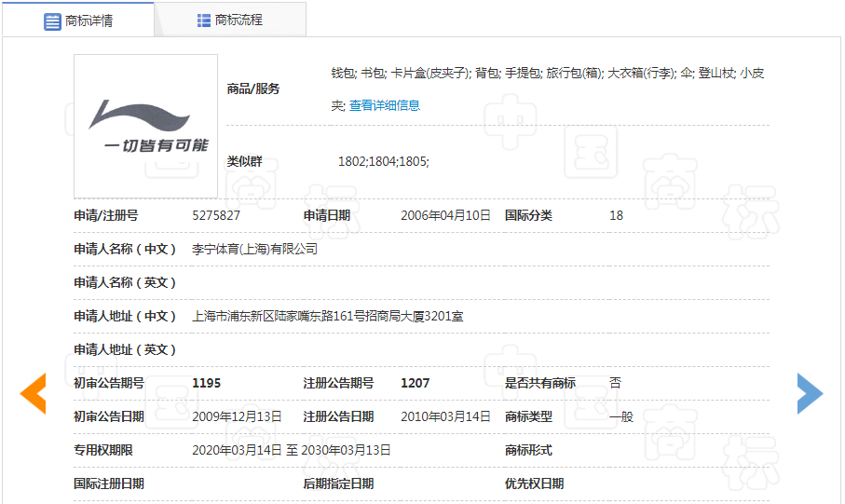Click the registration number 5275827
Screen dimensions: 845x504
216,215
